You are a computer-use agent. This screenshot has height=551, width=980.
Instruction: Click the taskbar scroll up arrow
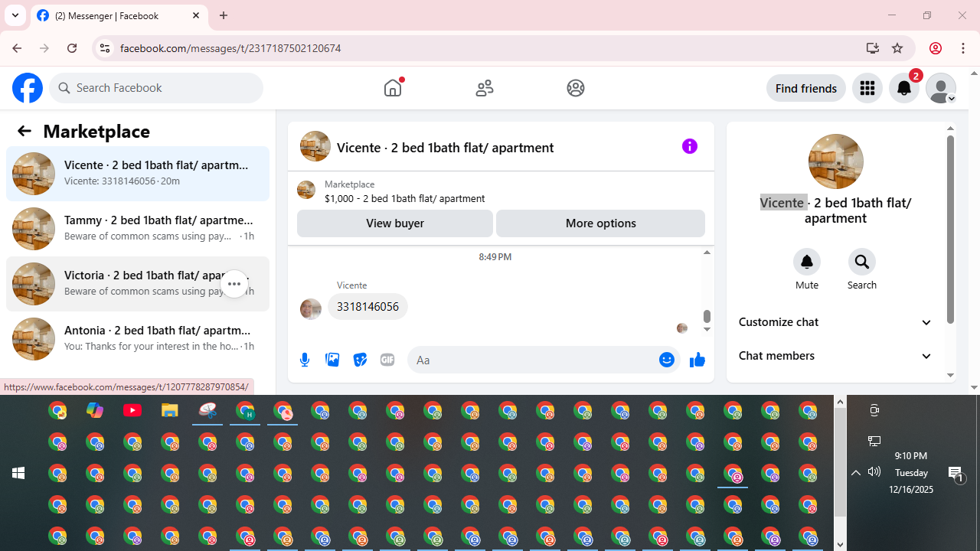pos(840,402)
